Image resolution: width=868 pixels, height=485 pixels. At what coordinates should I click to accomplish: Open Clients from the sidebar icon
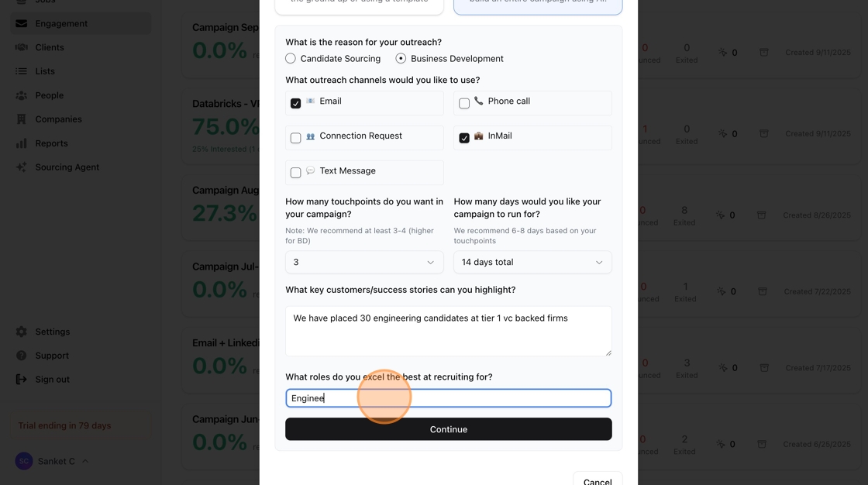tap(21, 47)
